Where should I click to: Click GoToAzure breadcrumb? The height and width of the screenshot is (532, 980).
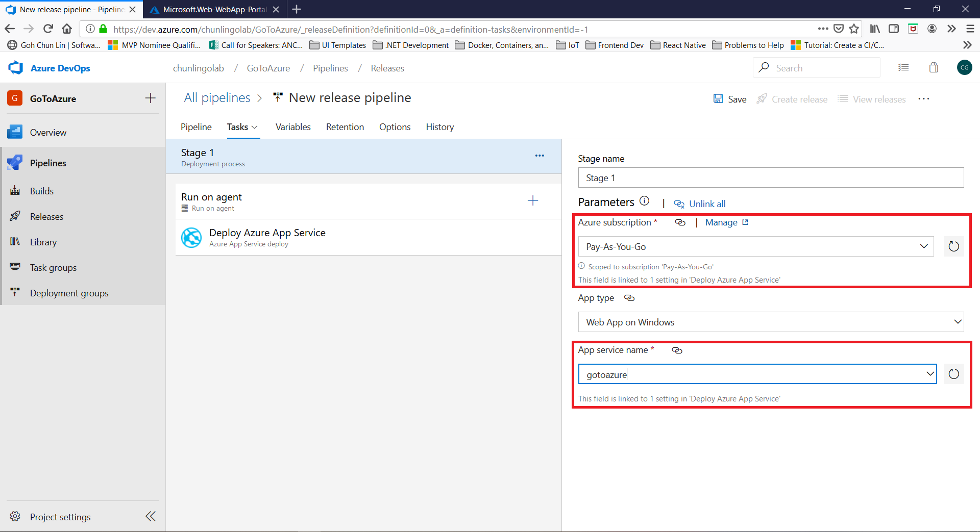pos(268,68)
